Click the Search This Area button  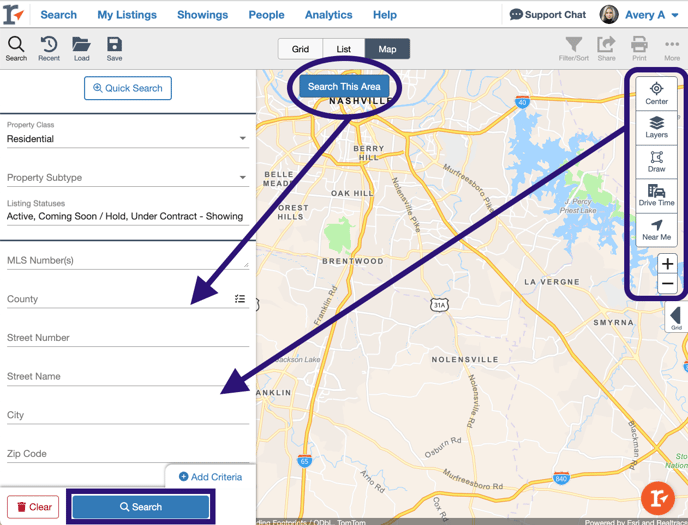(x=344, y=87)
